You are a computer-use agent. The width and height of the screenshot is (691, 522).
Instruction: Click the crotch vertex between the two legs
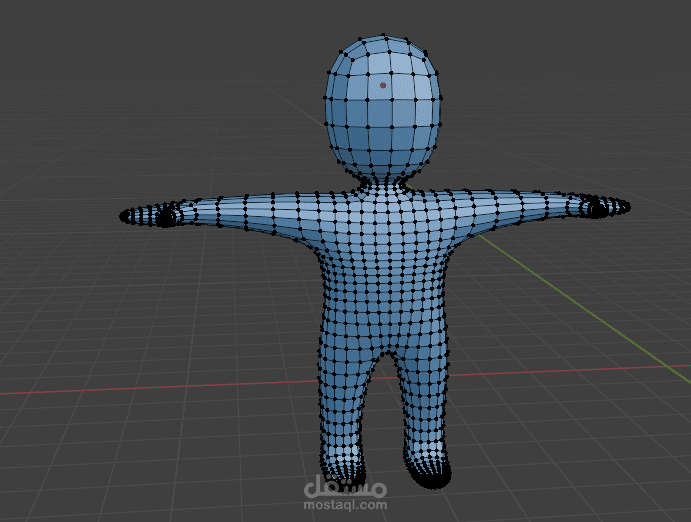click(x=388, y=352)
